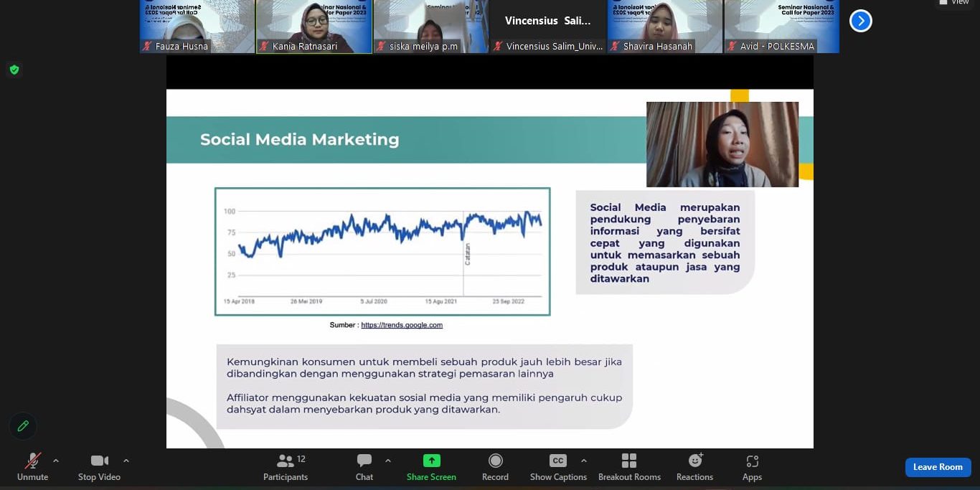Open the Participants panel
The width and height of the screenshot is (980, 490).
pyautogui.click(x=286, y=467)
